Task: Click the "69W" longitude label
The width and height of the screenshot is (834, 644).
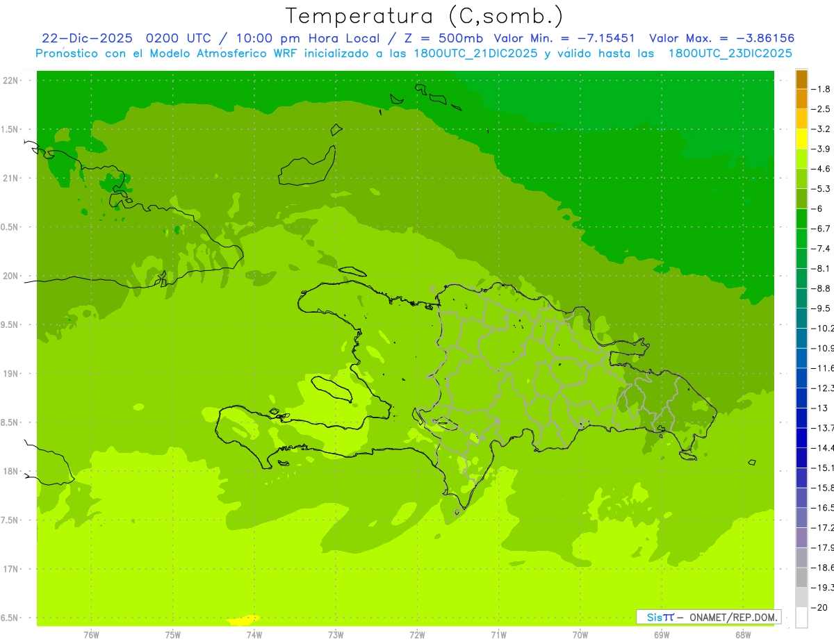Action: point(662,635)
